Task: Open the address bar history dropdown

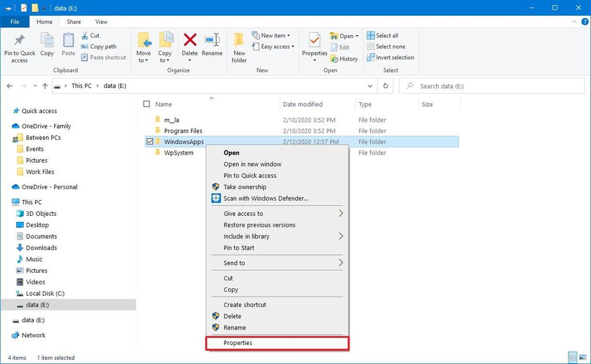Action: point(370,85)
